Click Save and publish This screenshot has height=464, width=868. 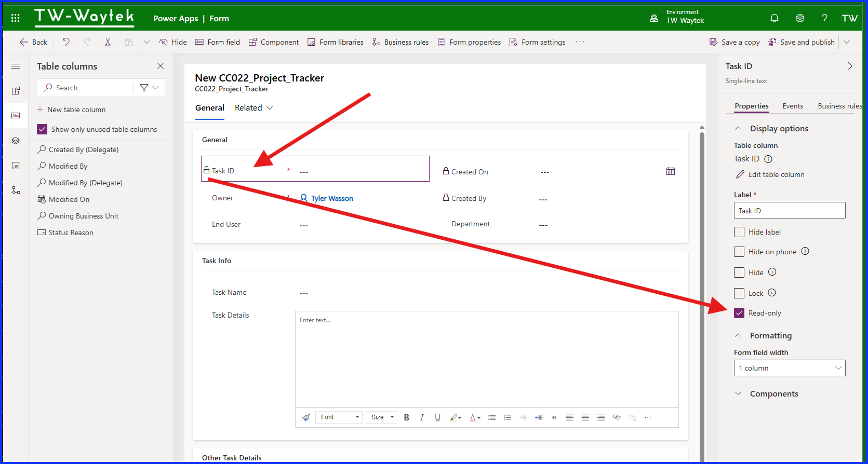tap(802, 42)
